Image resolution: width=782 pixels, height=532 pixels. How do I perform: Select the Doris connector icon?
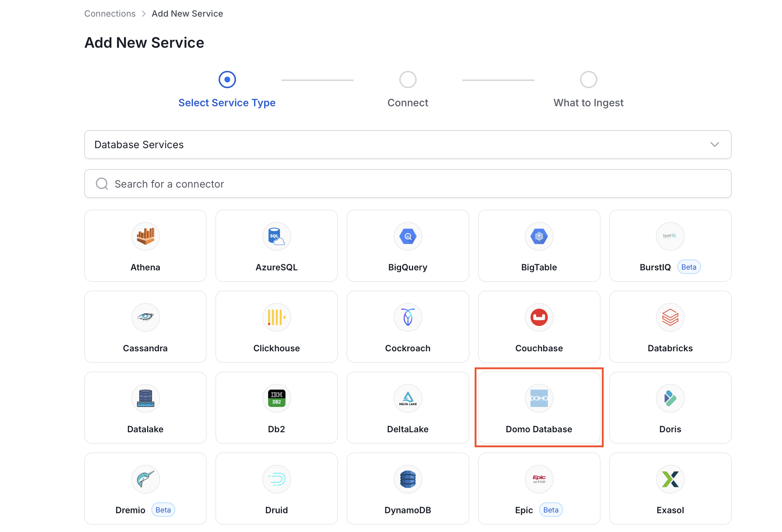pos(670,398)
